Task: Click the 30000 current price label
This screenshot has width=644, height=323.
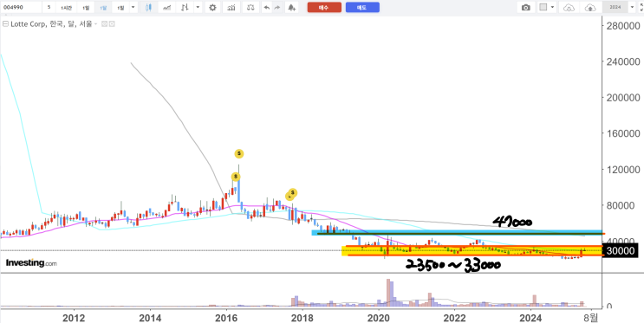Action: [621, 251]
